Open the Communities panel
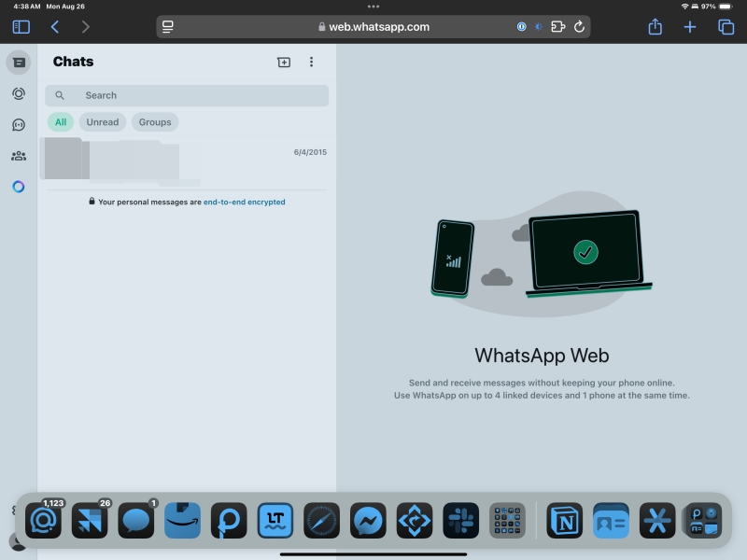The image size is (747, 560). 19,155
